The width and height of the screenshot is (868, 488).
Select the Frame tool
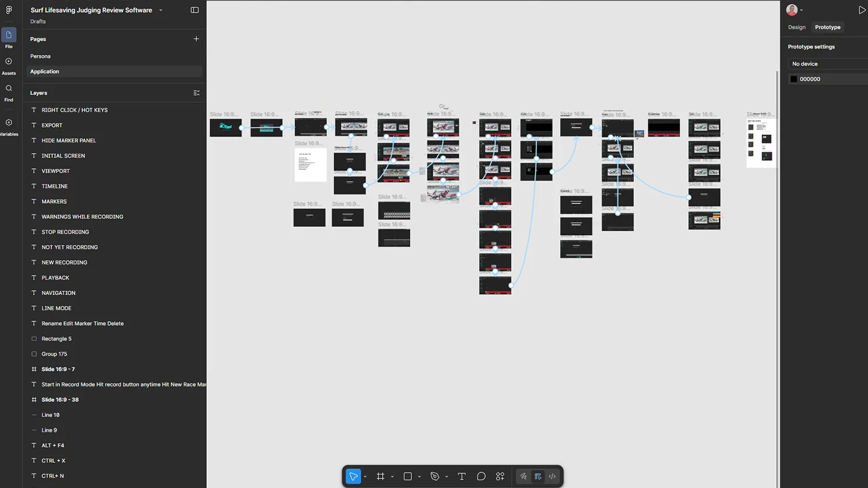tap(380, 476)
